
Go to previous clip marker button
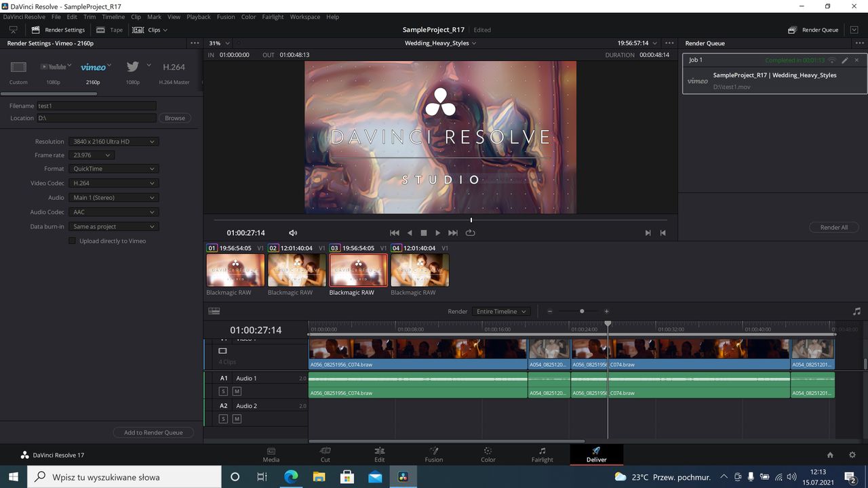coord(663,232)
